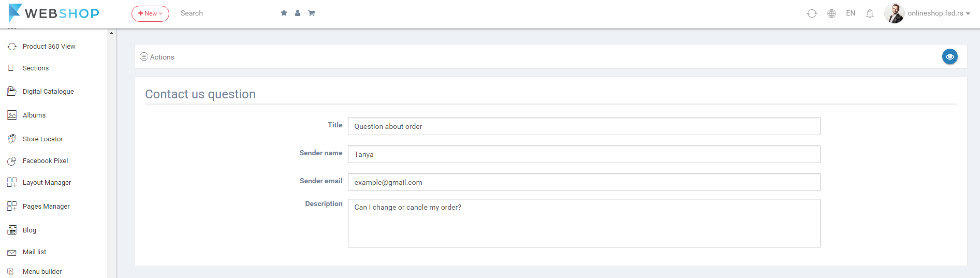Click the star favorites icon in search bar

click(284, 13)
